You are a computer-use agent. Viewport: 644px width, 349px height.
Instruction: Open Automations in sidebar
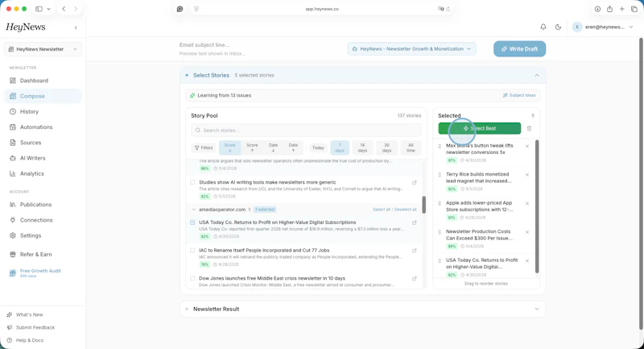click(43, 127)
